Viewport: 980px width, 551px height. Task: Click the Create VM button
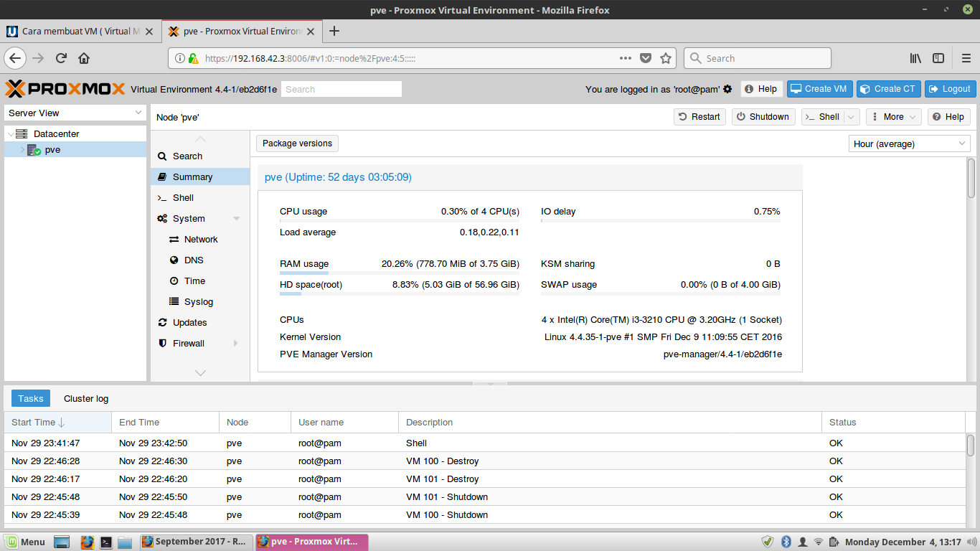tap(820, 89)
